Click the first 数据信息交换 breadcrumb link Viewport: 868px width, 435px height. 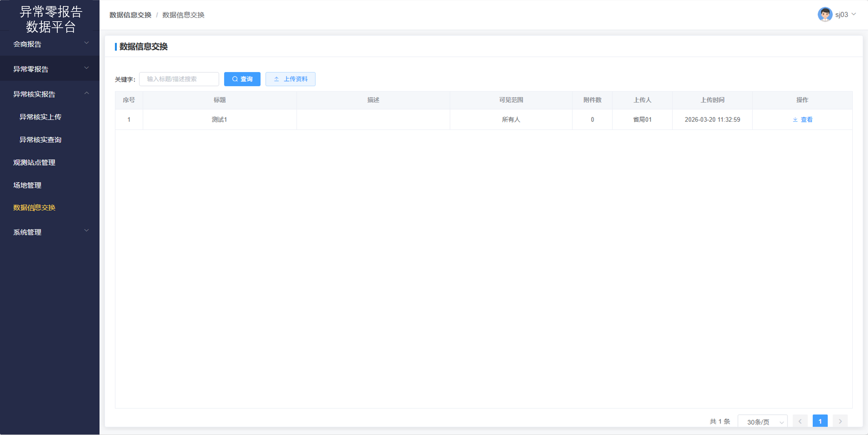(x=130, y=15)
